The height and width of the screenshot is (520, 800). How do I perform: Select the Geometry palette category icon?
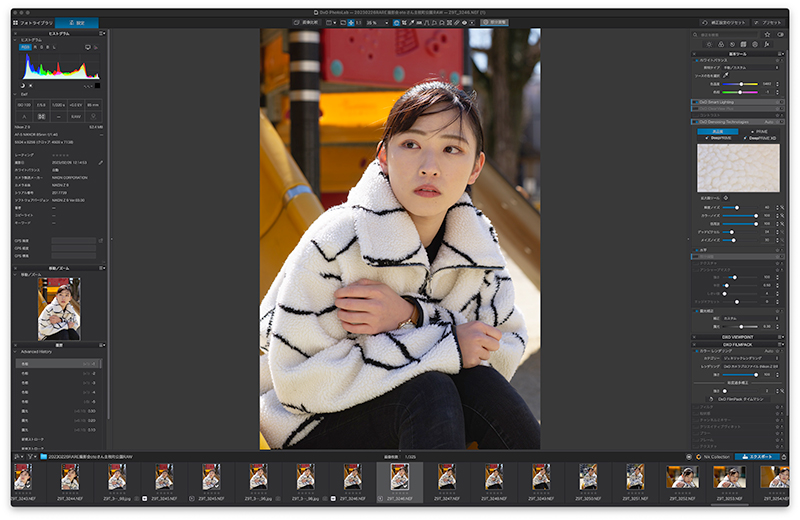coord(743,44)
